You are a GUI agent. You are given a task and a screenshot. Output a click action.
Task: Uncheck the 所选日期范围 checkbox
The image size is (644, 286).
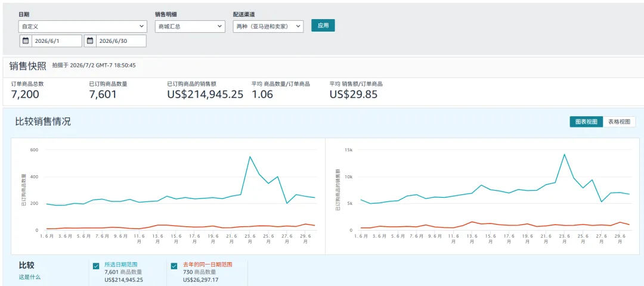pyautogui.click(x=96, y=266)
